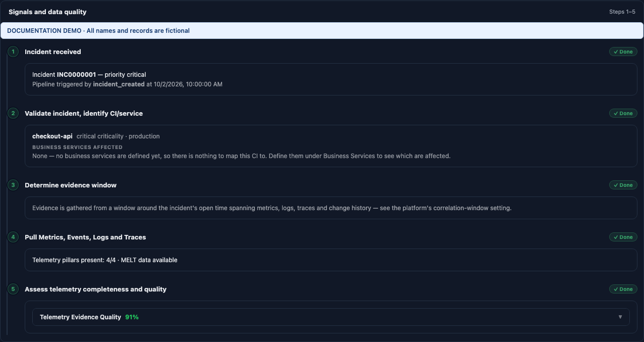Screen dimensions: 644x342
Task: Click the 91% evidence quality score
Action: point(132,317)
